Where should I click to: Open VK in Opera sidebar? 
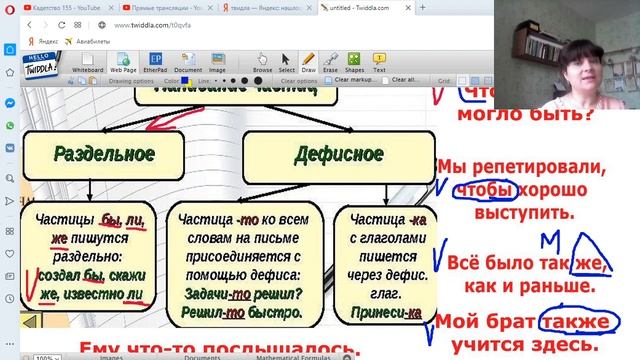pos(10,148)
